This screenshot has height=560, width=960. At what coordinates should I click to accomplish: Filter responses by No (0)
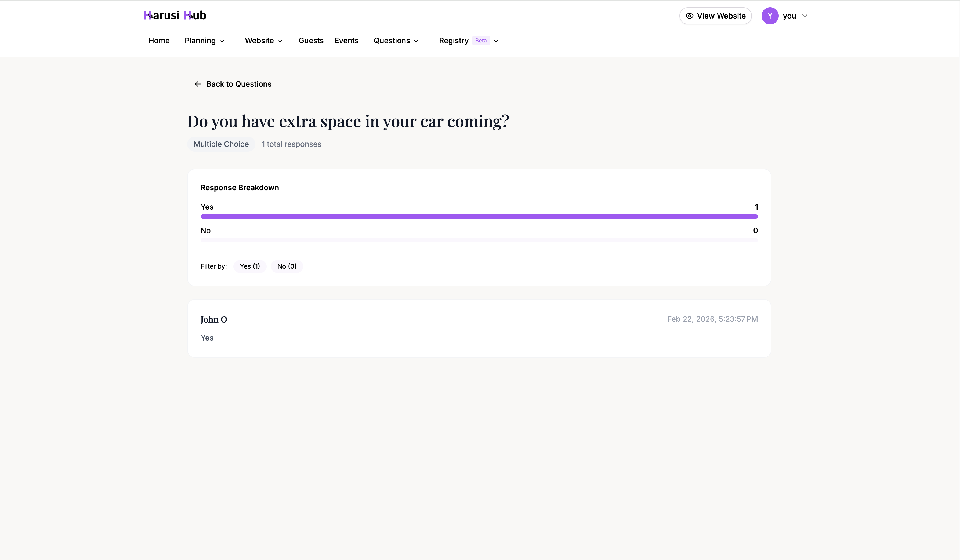(x=287, y=266)
